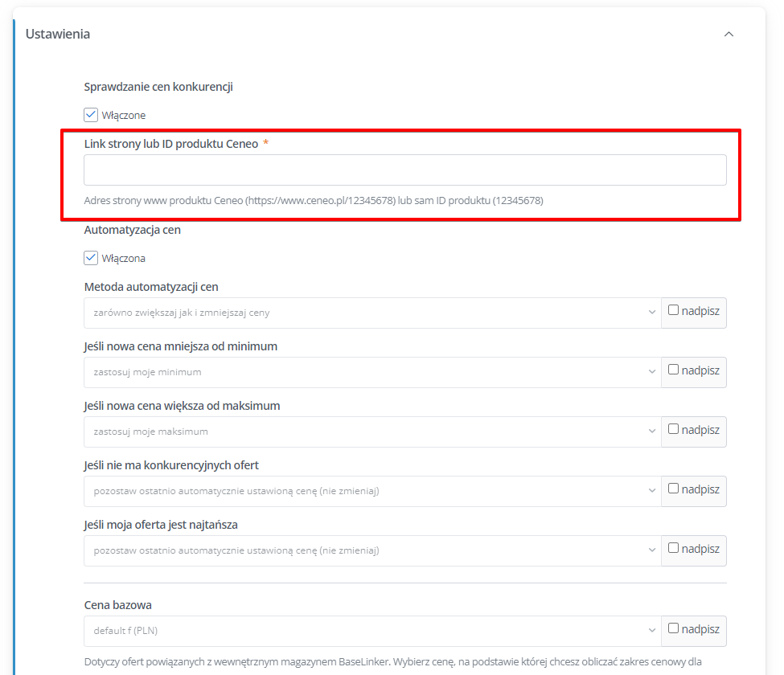Open Metoda automatyzacji cen dropdown
The height and width of the screenshot is (675, 784).
point(372,313)
